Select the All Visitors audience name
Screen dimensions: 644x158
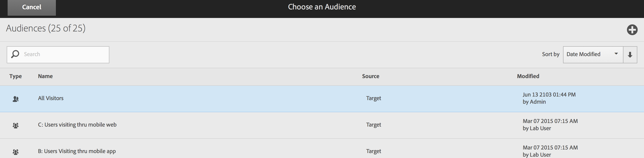click(51, 98)
